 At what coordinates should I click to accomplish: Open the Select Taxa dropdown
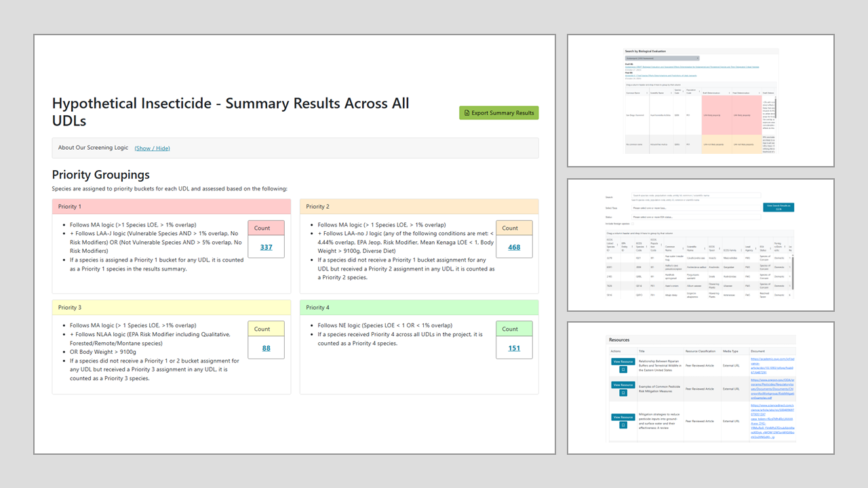(x=695, y=208)
